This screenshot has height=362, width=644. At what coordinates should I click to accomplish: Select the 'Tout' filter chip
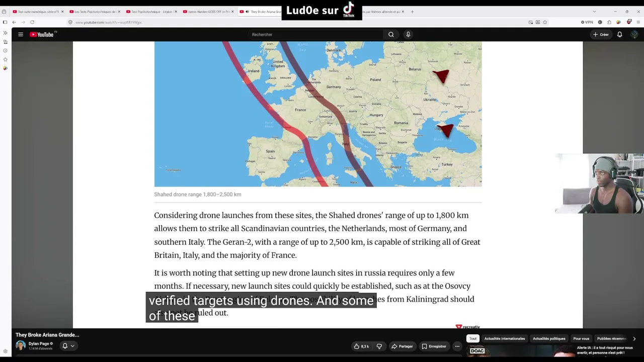pos(473,339)
